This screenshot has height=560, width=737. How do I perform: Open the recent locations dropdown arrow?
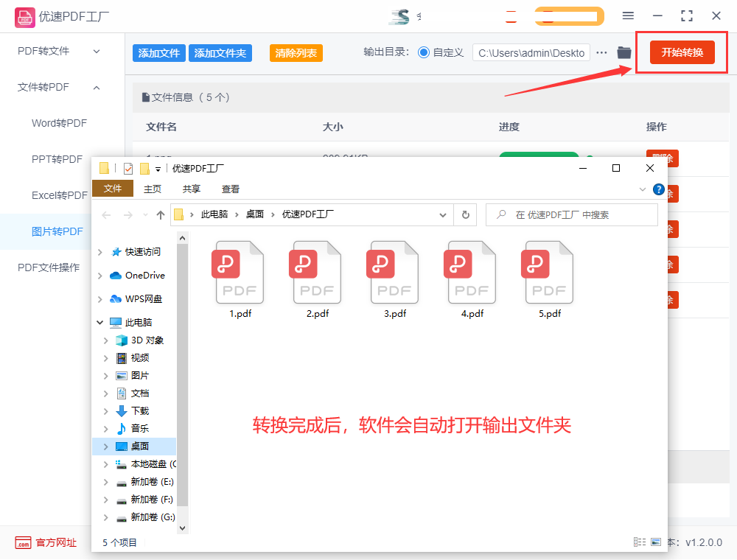(x=145, y=215)
